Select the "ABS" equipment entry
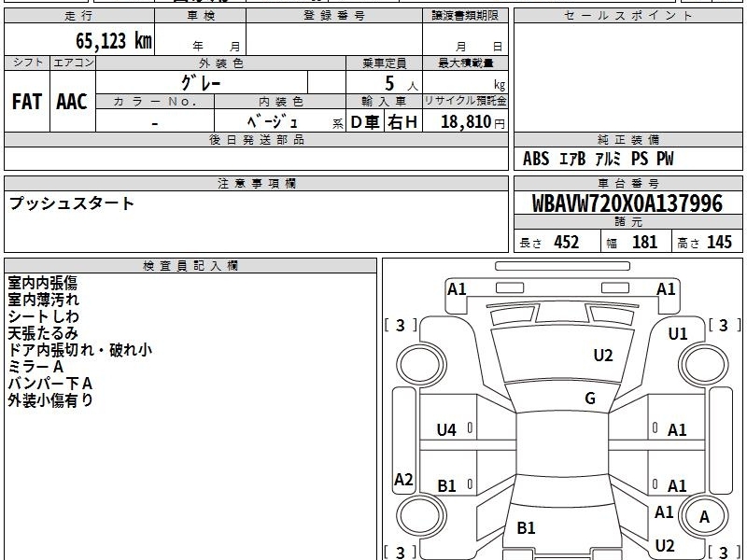747x560 pixels. [x=536, y=159]
